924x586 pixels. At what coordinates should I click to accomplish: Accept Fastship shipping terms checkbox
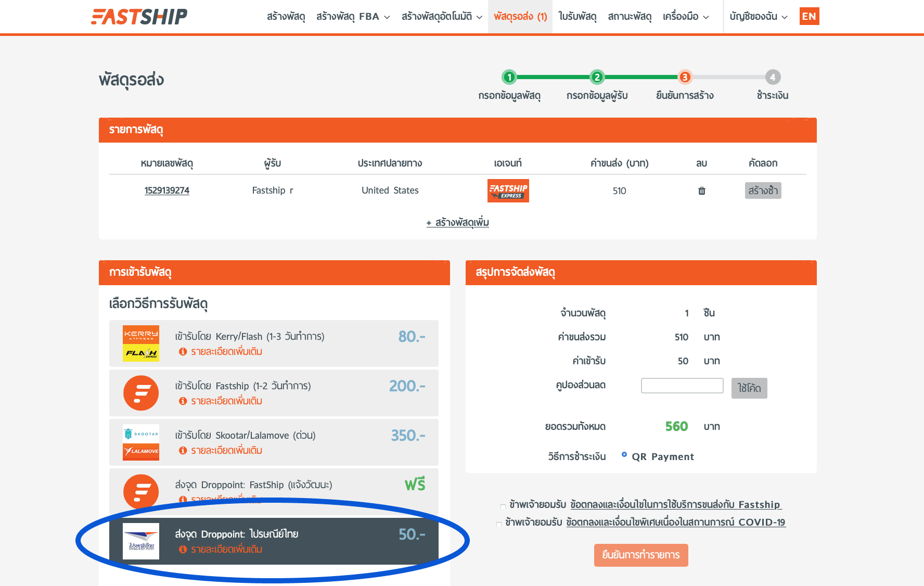[503, 506]
